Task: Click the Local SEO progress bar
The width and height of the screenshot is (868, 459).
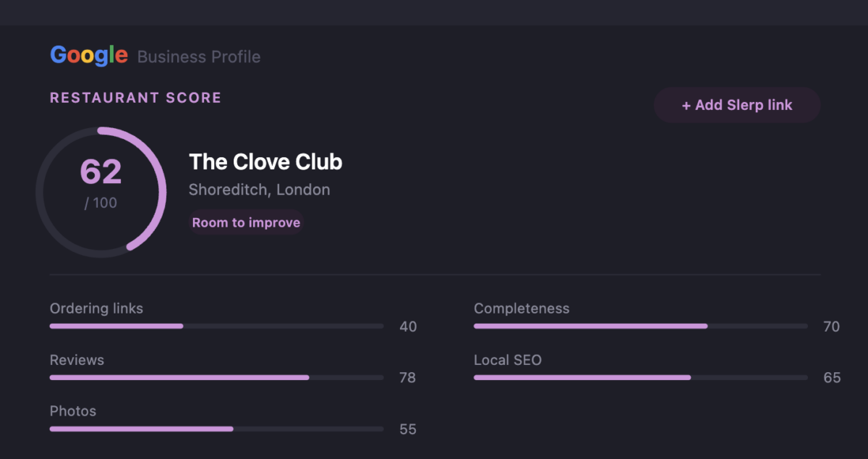Action: (x=639, y=377)
